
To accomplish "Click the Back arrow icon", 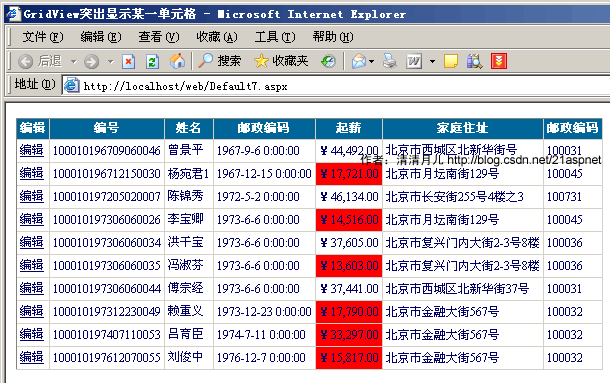I will 26,61.
